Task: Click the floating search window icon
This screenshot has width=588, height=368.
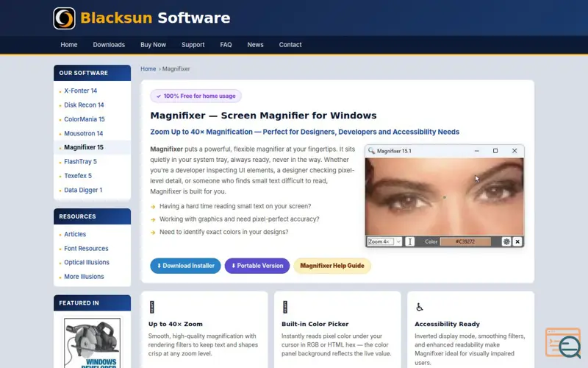Action: 563,343
